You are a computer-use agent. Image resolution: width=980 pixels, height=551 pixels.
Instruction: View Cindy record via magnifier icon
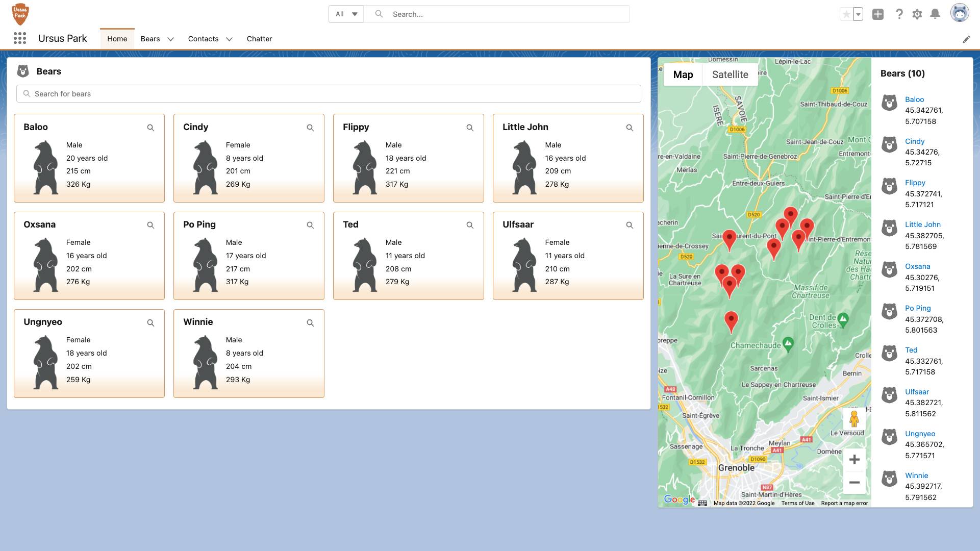point(310,128)
